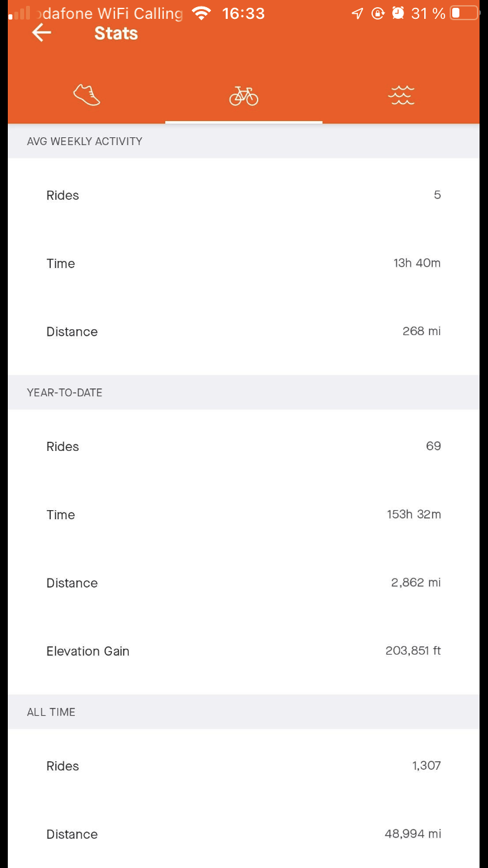Switch to the running shoe stats tab
The height and width of the screenshot is (868, 488).
click(x=87, y=95)
